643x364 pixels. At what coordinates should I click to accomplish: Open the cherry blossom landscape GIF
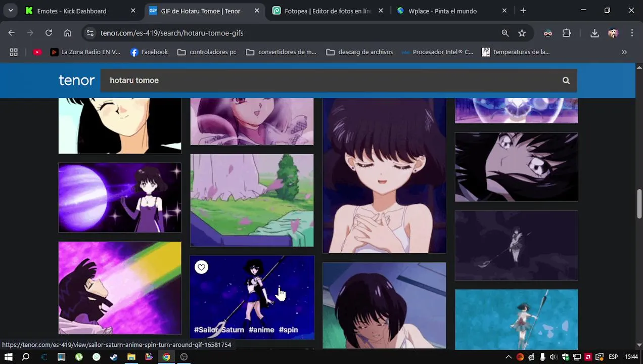pyautogui.click(x=252, y=200)
